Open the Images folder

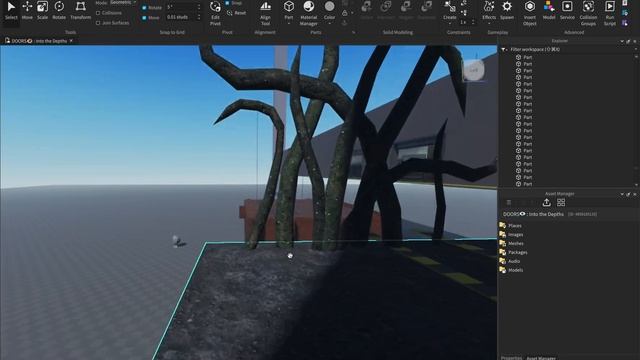511,235
